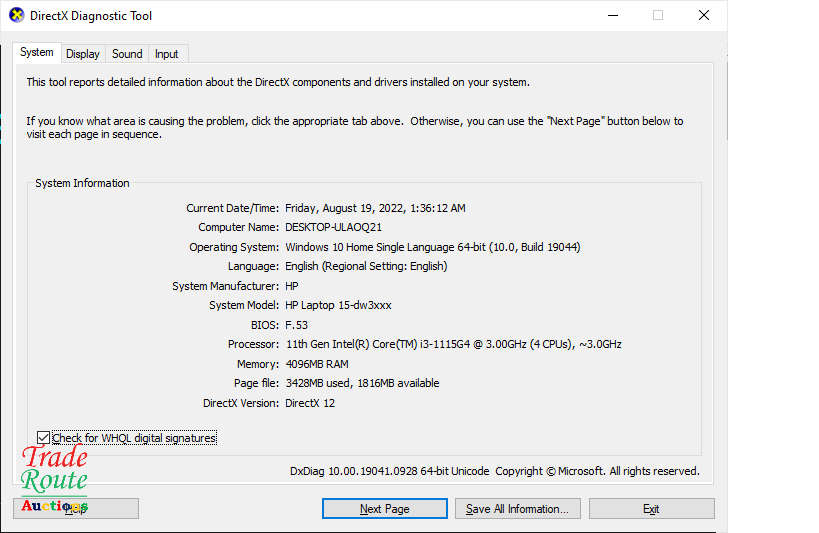The image size is (819, 533).
Task: Click Save All Information button
Action: click(517, 509)
